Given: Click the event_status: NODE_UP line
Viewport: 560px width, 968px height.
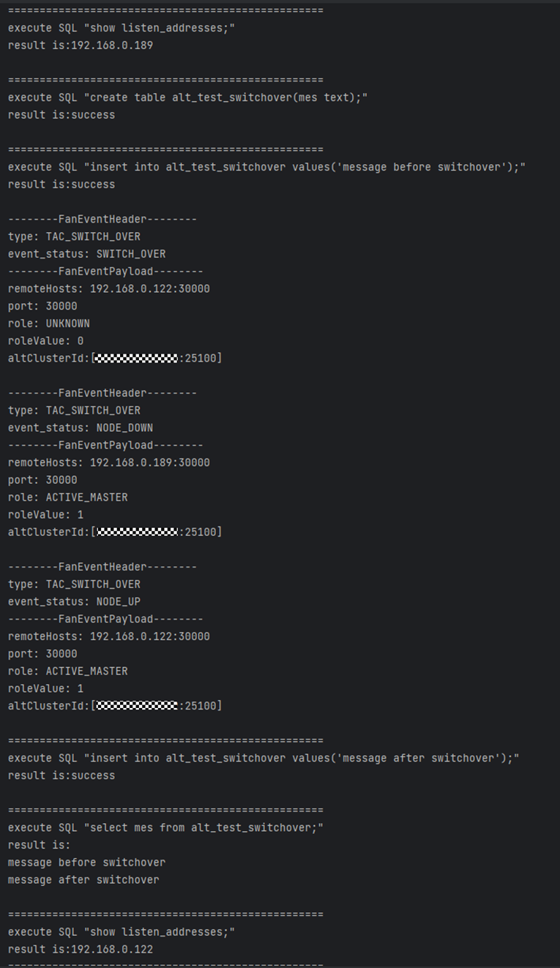Looking at the screenshot, I should [74, 602].
